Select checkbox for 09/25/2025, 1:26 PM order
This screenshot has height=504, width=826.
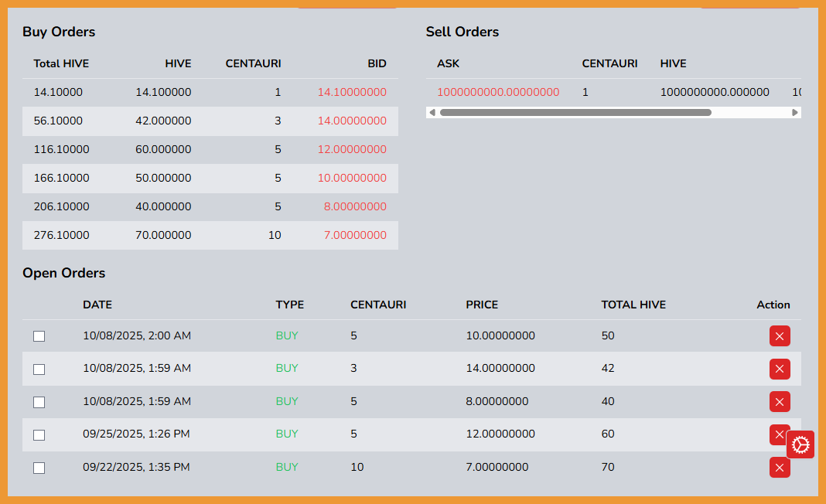(x=39, y=435)
